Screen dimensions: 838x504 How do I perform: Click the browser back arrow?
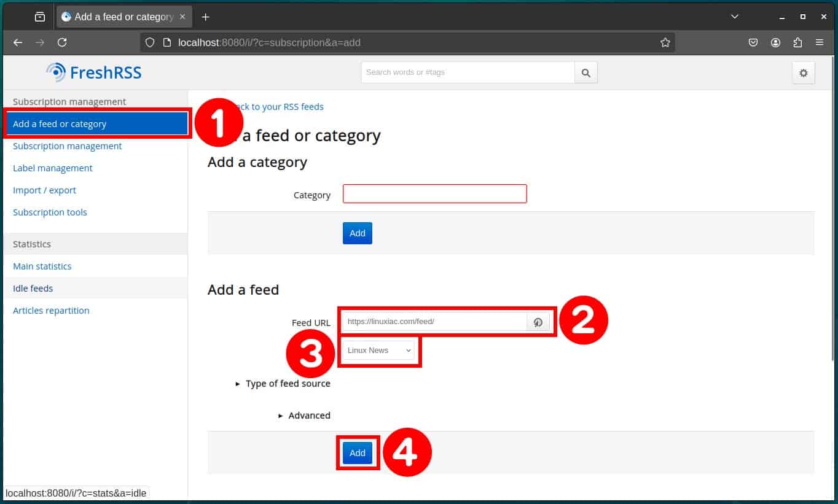pyautogui.click(x=18, y=42)
